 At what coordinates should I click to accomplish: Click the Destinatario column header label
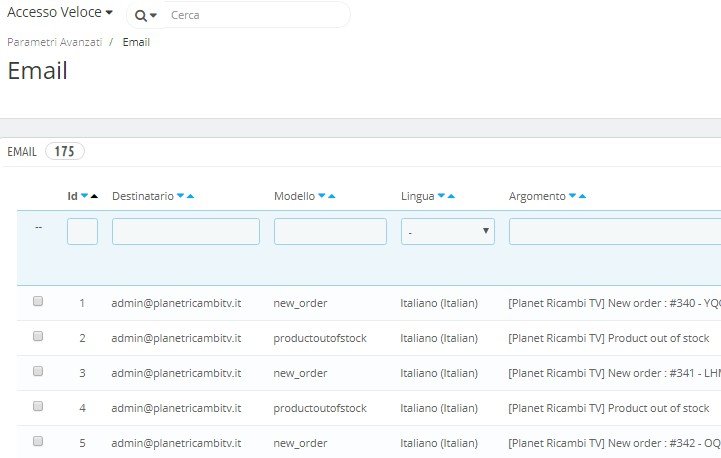pyautogui.click(x=143, y=196)
